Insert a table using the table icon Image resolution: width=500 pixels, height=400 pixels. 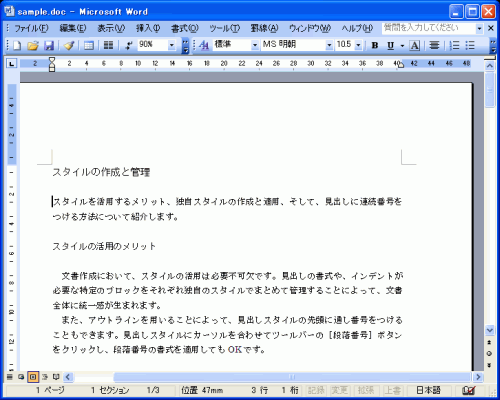[x=89, y=45]
